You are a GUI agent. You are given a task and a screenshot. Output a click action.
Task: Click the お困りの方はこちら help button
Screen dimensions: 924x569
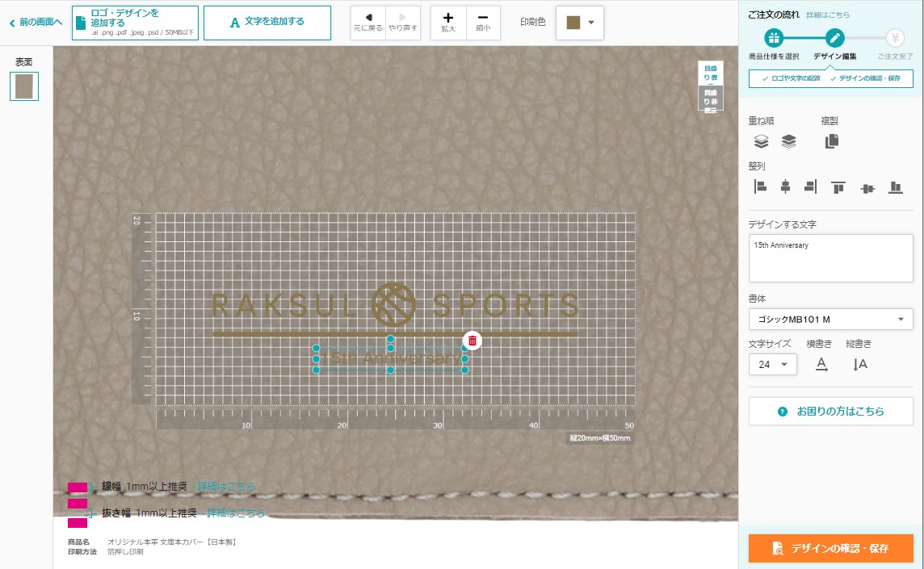(x=831, y=411)
